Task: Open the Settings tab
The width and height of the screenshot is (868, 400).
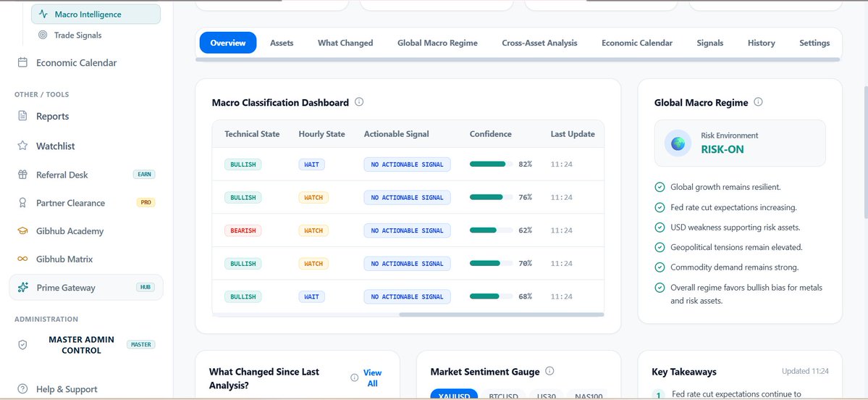Action: (x=814, y=43)
